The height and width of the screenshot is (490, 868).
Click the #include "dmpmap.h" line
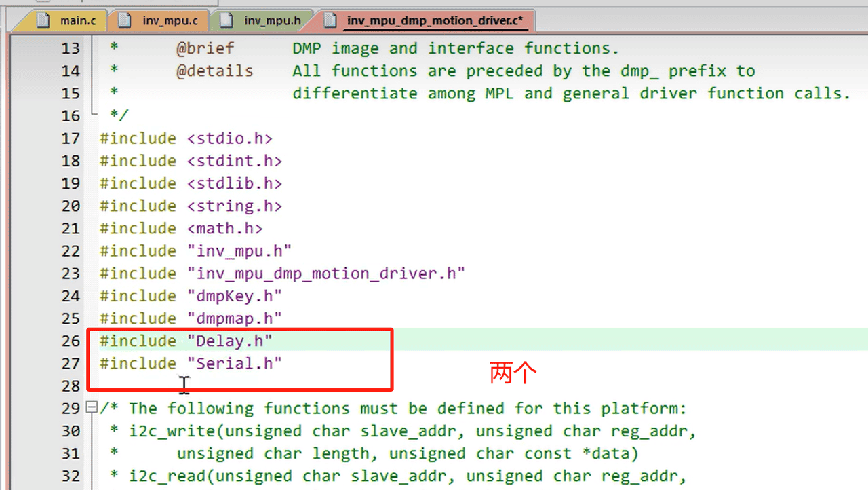(x=191, y=318)
